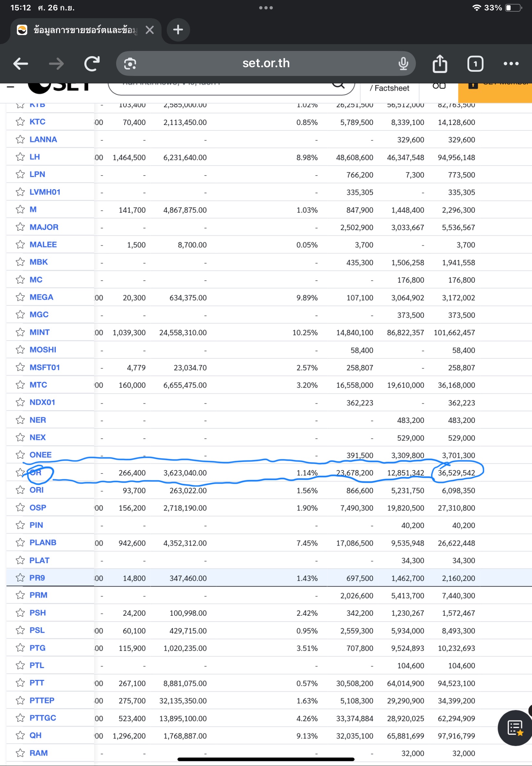Toggle favorite star for KTC
Screen dimensions: 532x766
click(x=20, y=122)
